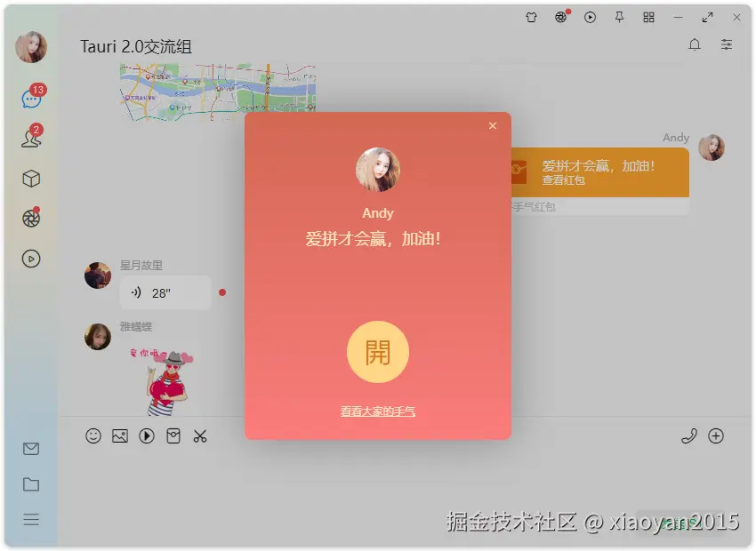Play the 28-second voice message from 星月故里
Screen dimensions: 756x551
click(165, 292)
